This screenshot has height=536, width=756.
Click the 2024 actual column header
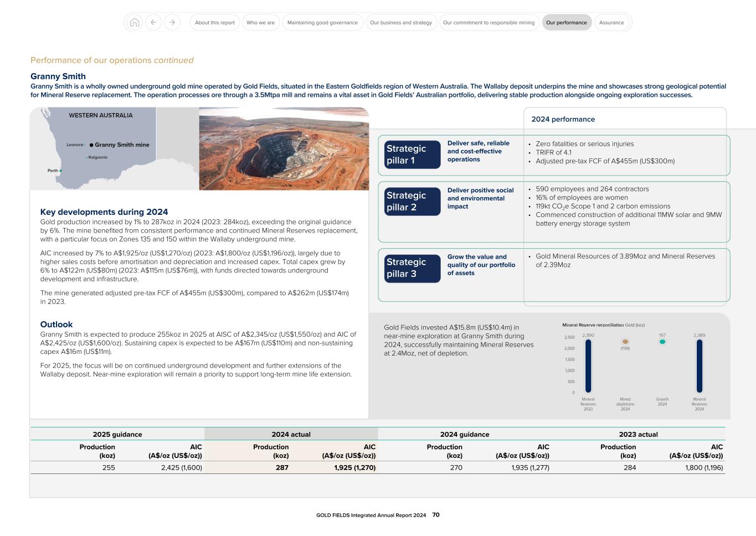(290, 434)
